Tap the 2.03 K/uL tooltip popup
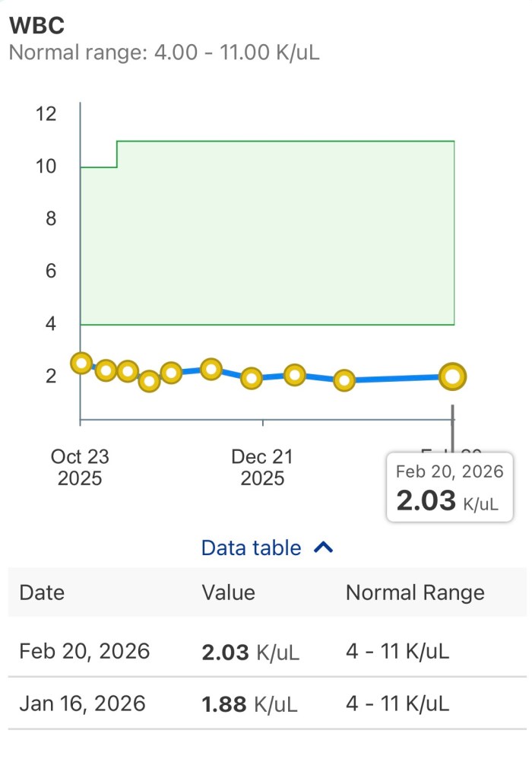Image resolution: width=532 pixels, height=778 pixels. [x=449, y=487]
